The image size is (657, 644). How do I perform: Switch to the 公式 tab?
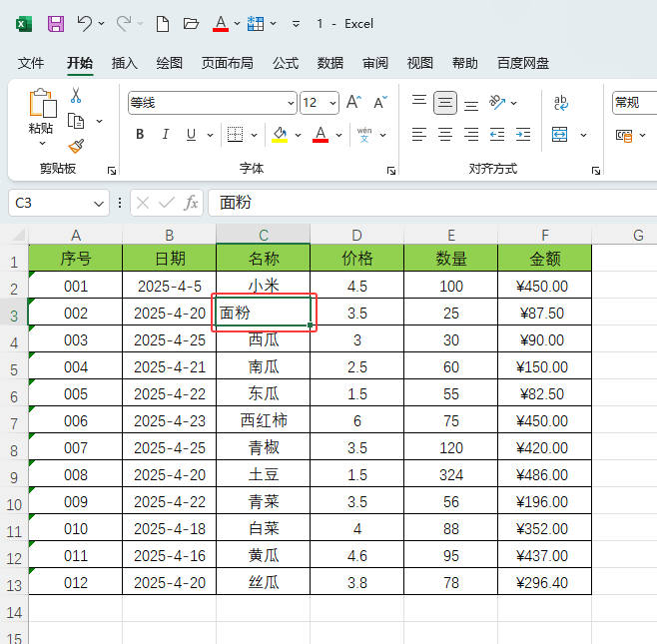(x=286, y=63)
